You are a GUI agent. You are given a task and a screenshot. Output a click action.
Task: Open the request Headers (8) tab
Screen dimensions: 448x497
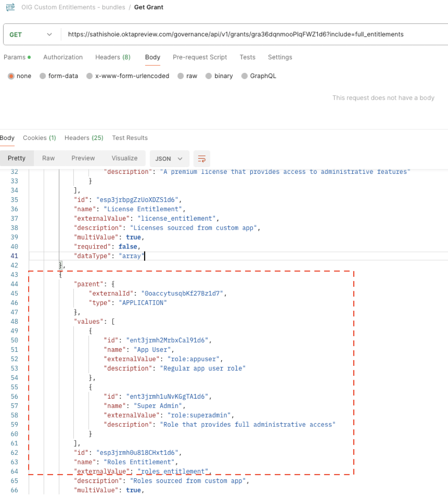[113, 57]
